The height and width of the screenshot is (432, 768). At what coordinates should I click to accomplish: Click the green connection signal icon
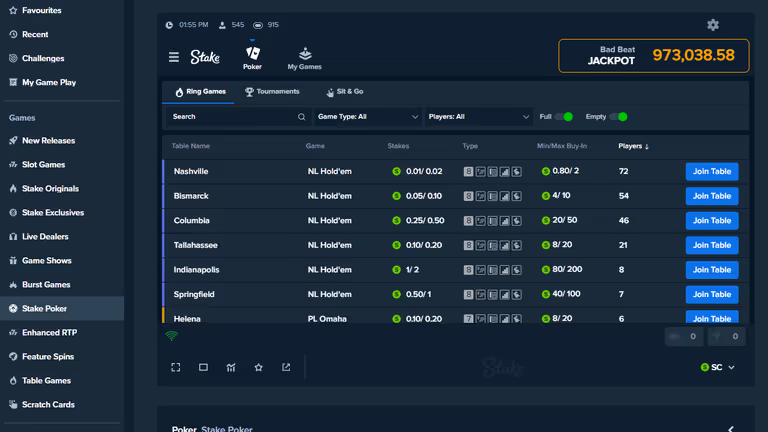tap(171, 336)
